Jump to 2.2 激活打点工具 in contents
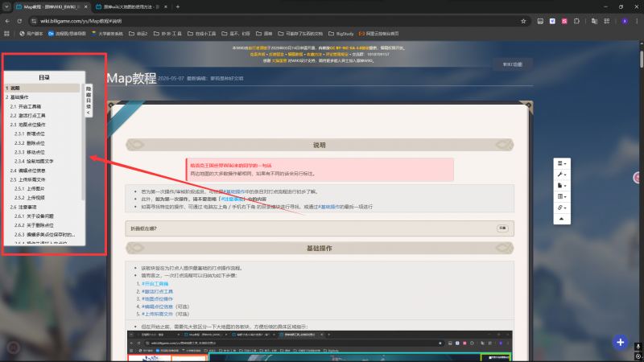This screenshot has width=644, height=362. (x=28, y=115)
